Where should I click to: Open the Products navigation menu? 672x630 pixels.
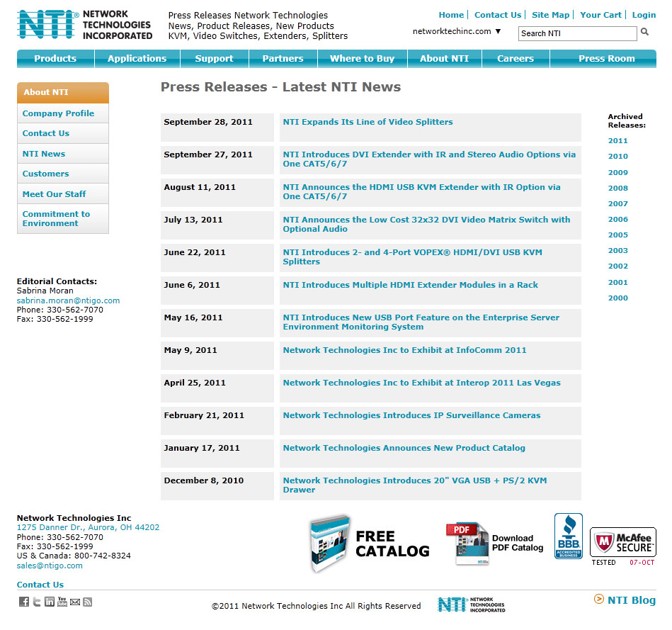(x=55, y=59)
